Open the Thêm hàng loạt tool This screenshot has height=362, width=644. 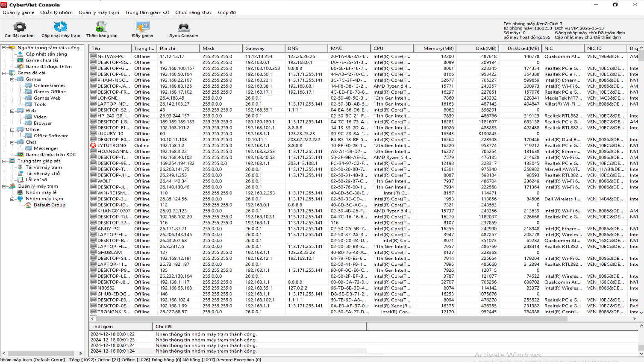[x=101, y=27]
